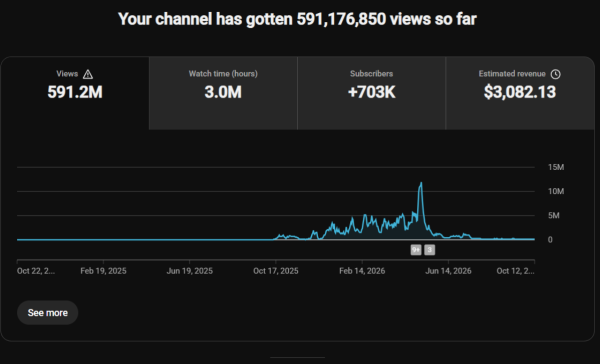Click the warning triangle icon beside Views
Viewport: 600px width, 364px height.
click(88, 74)
